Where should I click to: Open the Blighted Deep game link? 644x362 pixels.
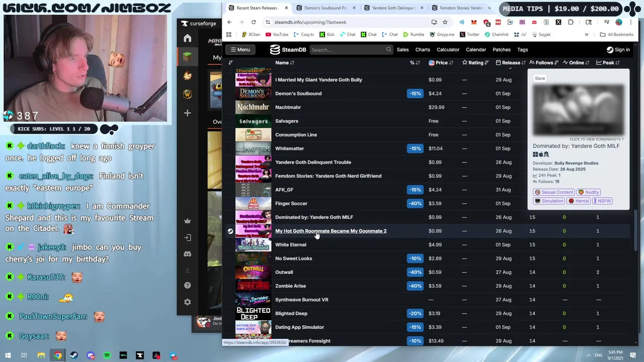click(x=291, y=313)
